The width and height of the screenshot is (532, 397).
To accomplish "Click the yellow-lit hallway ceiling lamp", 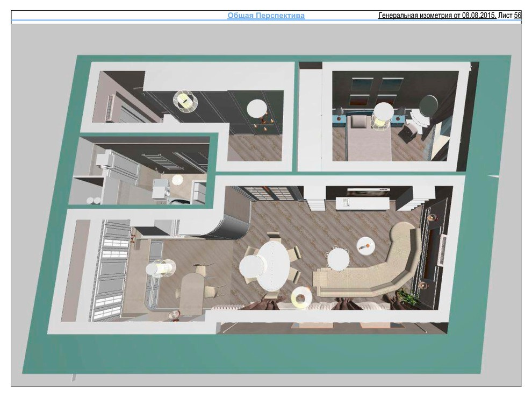I will [184, 100].
